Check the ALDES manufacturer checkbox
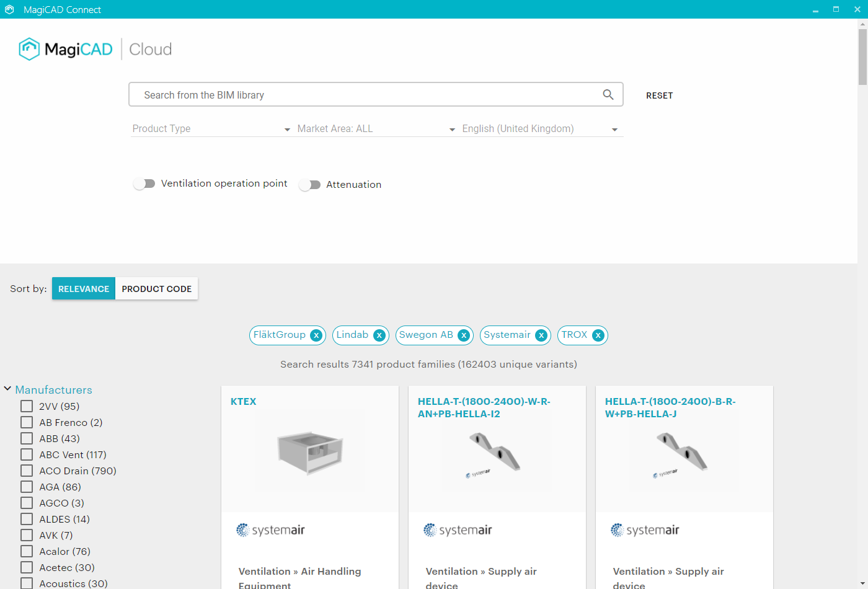The image size is (868, 589). (x=27, y=519)
